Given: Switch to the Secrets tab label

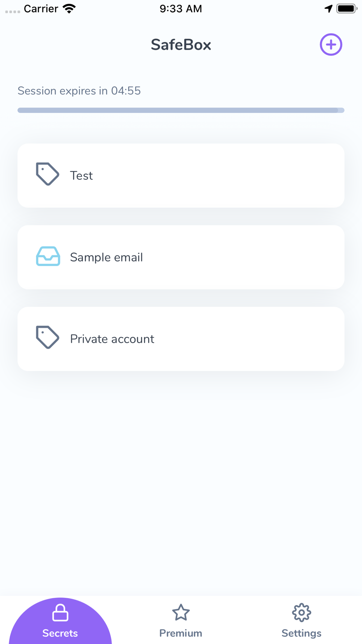Looking at the screenshot, I should click(60, 633).
